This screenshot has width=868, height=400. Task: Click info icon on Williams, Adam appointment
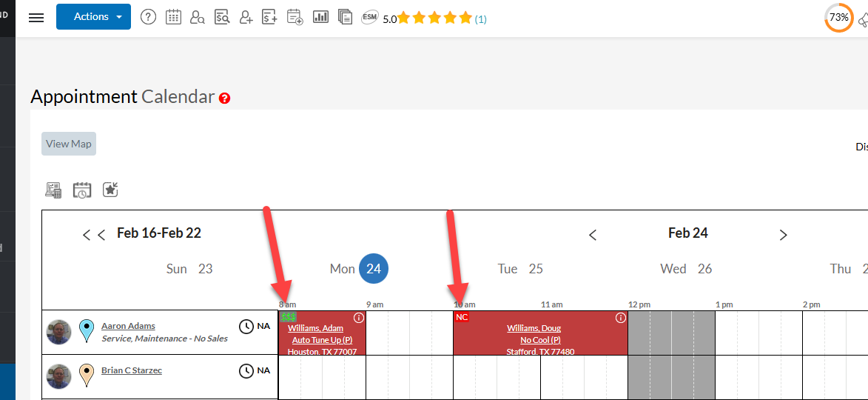[359, 318]
